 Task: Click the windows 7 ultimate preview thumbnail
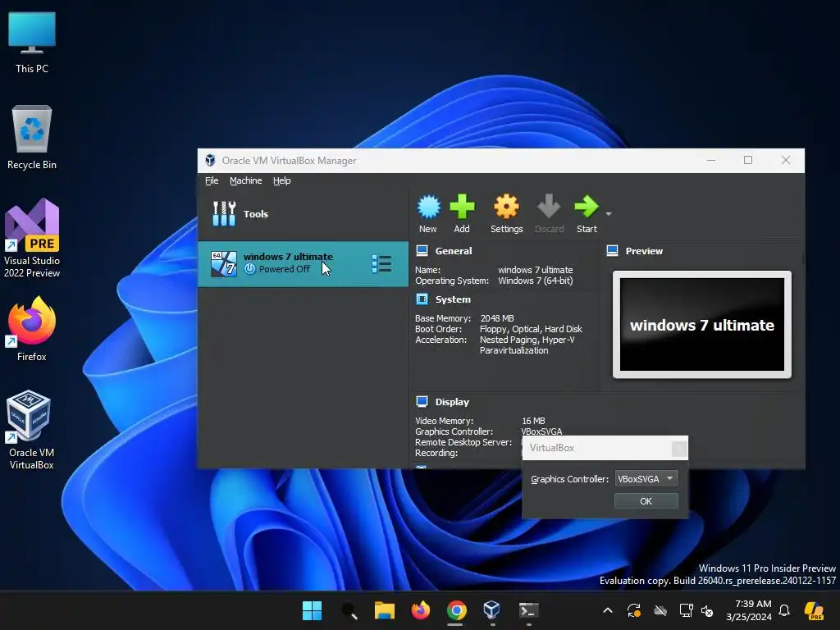pyautogui.click(x=702, y=324)
